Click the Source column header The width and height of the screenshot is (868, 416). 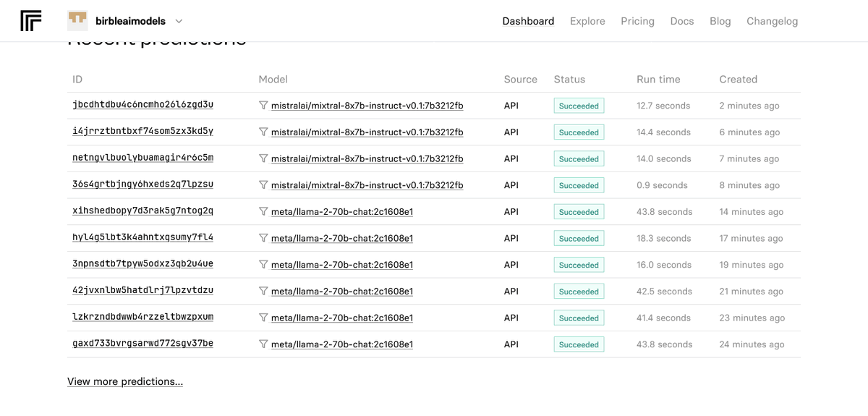tap(521, 80)
